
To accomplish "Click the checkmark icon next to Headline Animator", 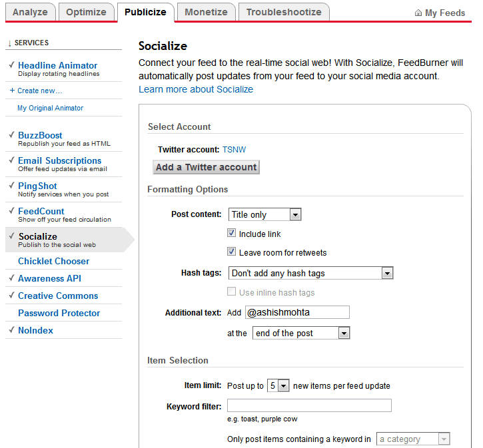I will pos(12,65).
